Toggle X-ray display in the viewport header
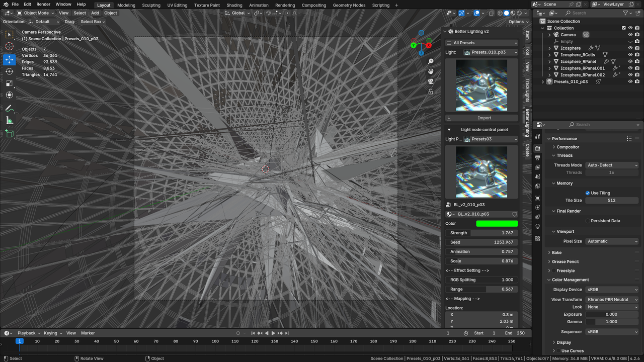644x362 pixels. 491,13
